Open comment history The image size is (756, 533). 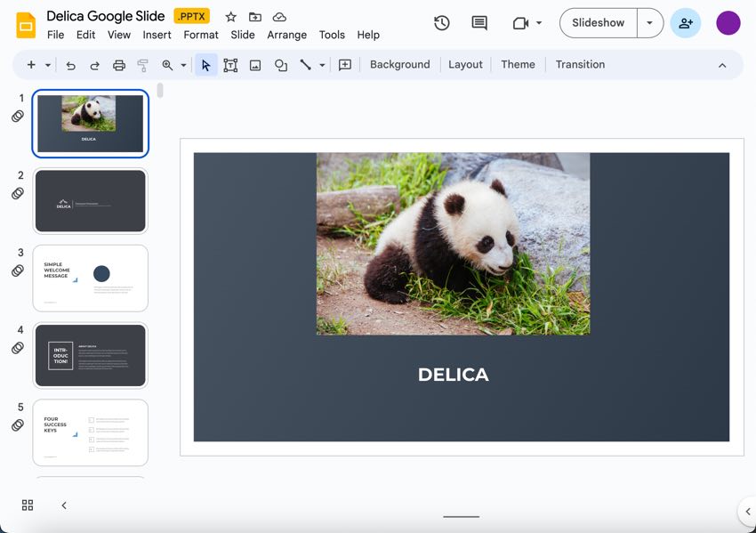479,22
